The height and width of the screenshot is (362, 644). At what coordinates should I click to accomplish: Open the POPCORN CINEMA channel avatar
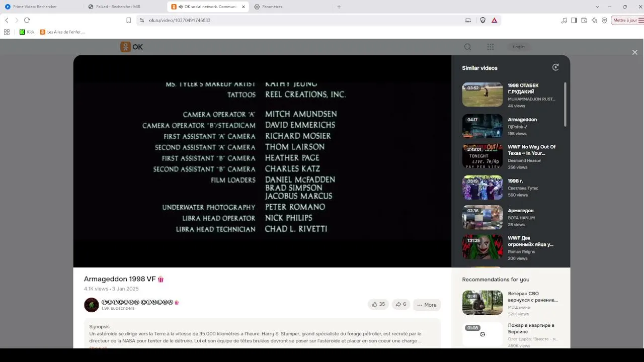[x=92, y=305]
